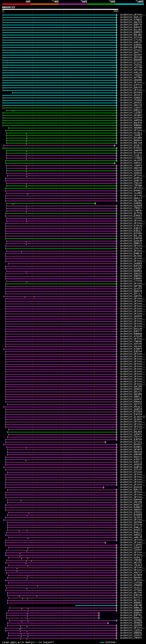This screenshot has height=644, width=146.
Task: Click UniRef100_B7G601 hit label
Action: 131,148
